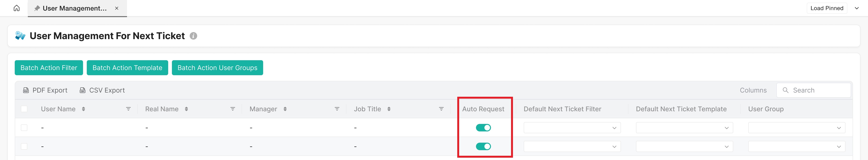Click the search magnifier icon
This screenshot has height=160, width=868.
[x=786, y=90]
